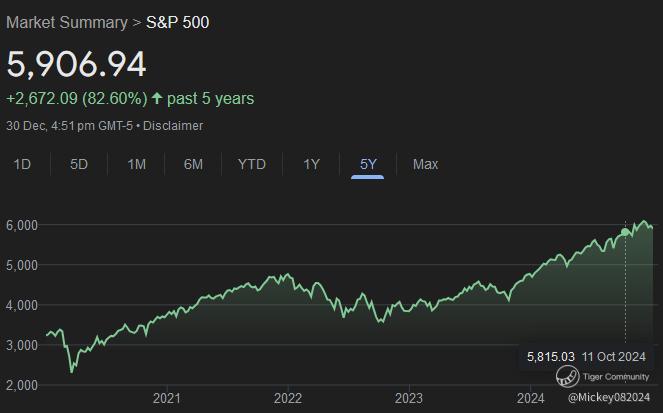This screenshot has height=413, width=663.
Task: Click the green data point on the chart
Action: coord(625,232)
